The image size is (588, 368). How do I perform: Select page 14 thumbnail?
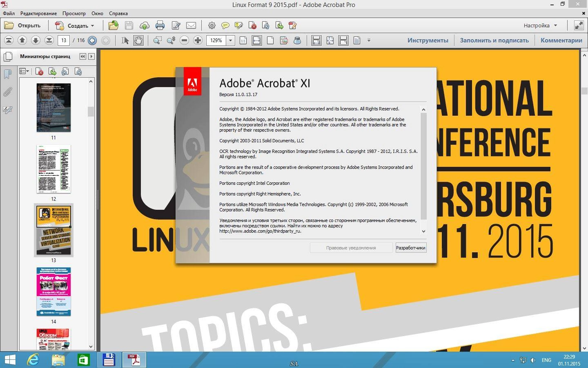[53, 292]
